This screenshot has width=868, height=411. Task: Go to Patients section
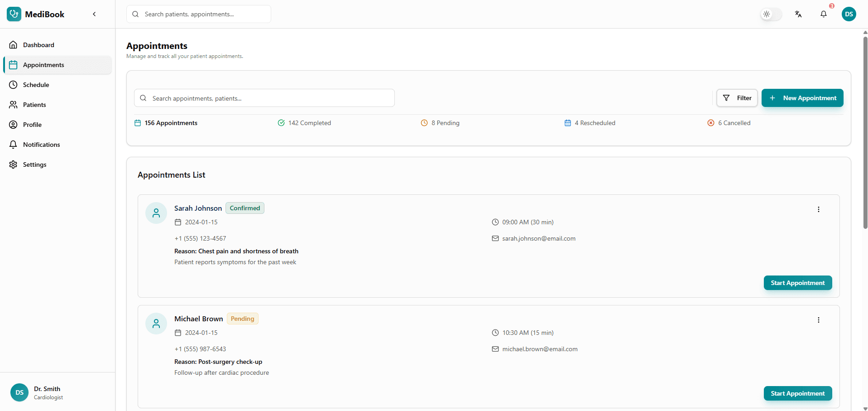[x=58, y=105]
